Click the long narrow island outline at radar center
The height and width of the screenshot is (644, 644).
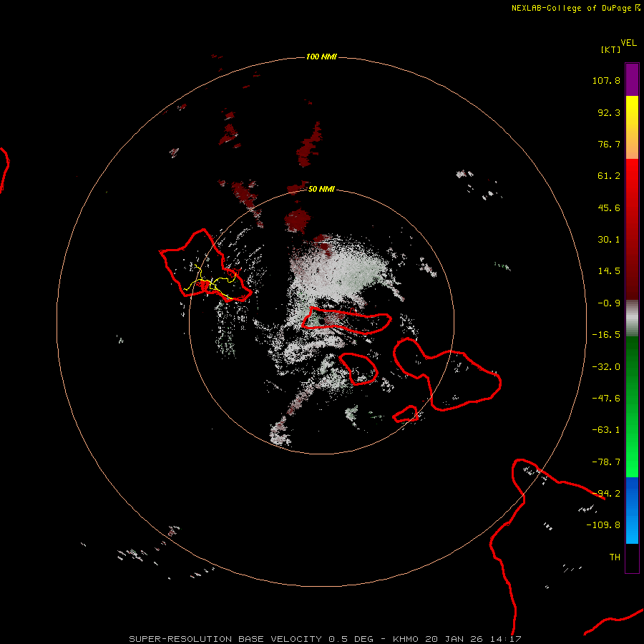[x=346, y=321]
